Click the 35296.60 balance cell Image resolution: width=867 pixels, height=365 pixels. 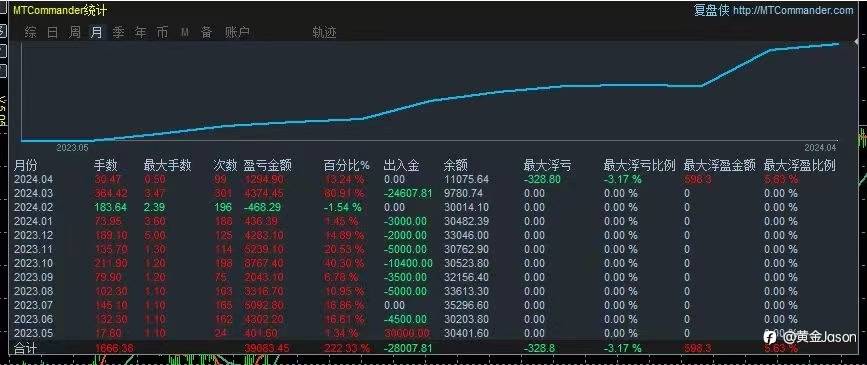tap(466, 305)
